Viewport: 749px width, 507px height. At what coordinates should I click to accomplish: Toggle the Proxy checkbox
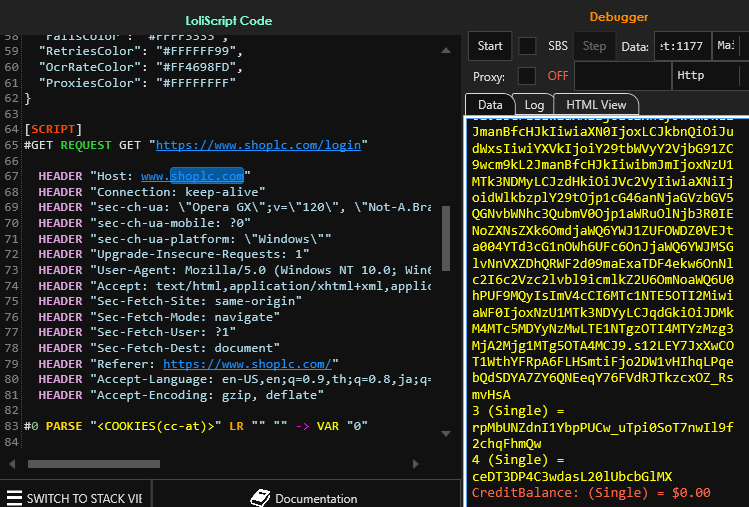click(x=527, y=76)
